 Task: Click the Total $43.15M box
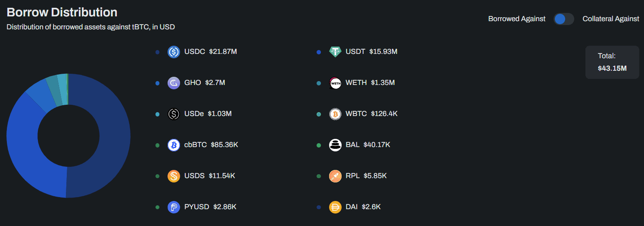click(x=612, y=62)
